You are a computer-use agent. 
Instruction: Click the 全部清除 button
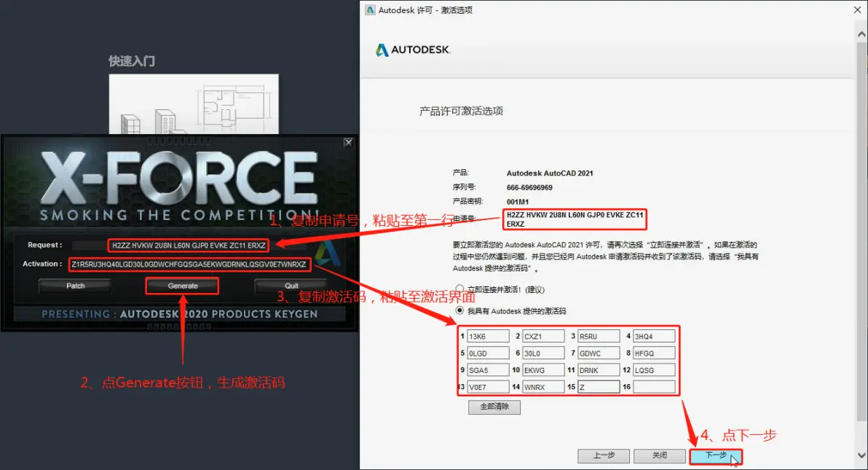coord(494,407)
